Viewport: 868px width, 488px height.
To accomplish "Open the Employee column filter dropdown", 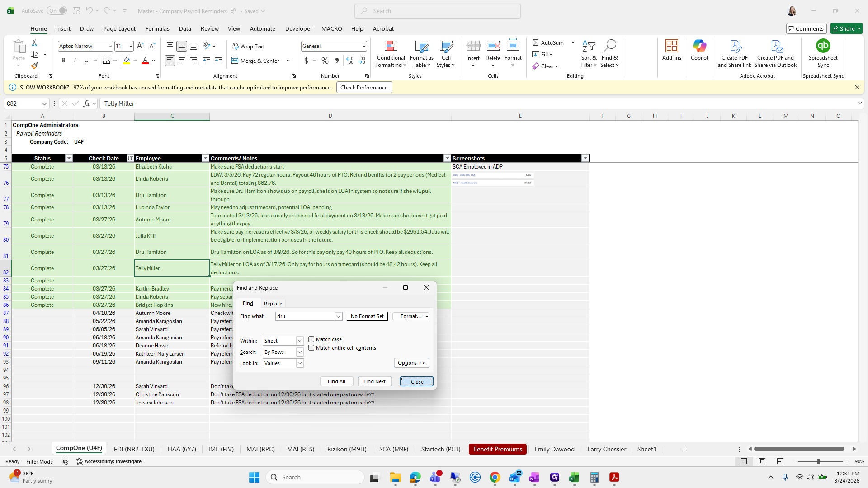I will click(x=205, y=158).
